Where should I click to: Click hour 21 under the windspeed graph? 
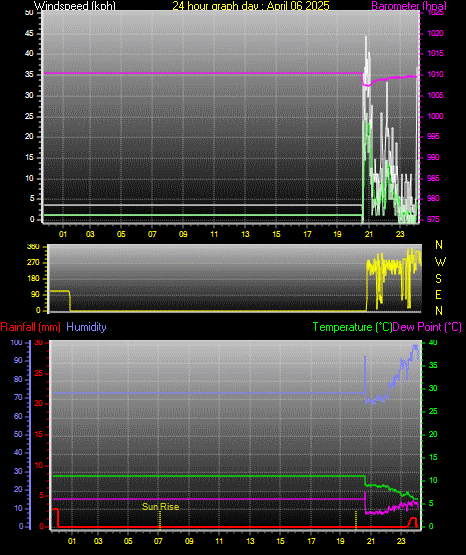pos(369,234)
